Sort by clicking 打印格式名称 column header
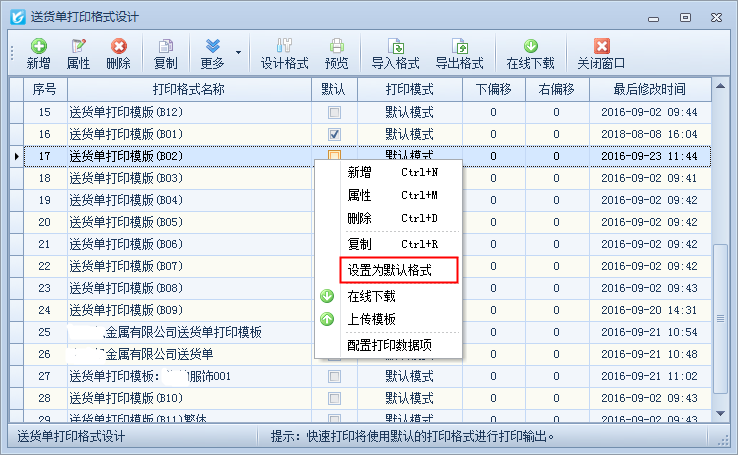The height and width of the screenshot is (455, 738). [x=188, y=90]
